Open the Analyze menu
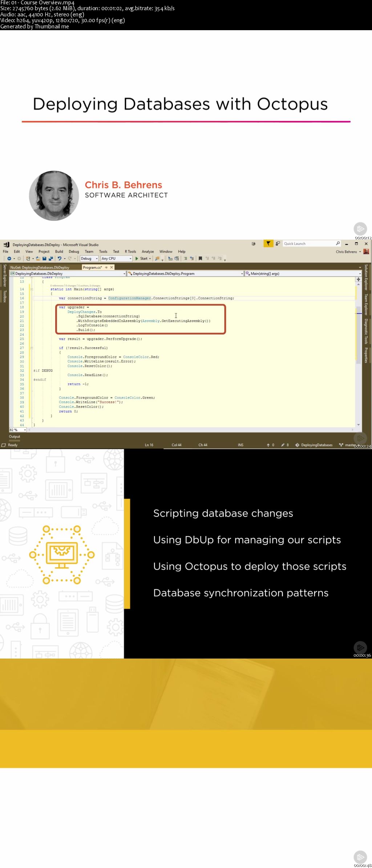The image size is (372, 868). 148,251
